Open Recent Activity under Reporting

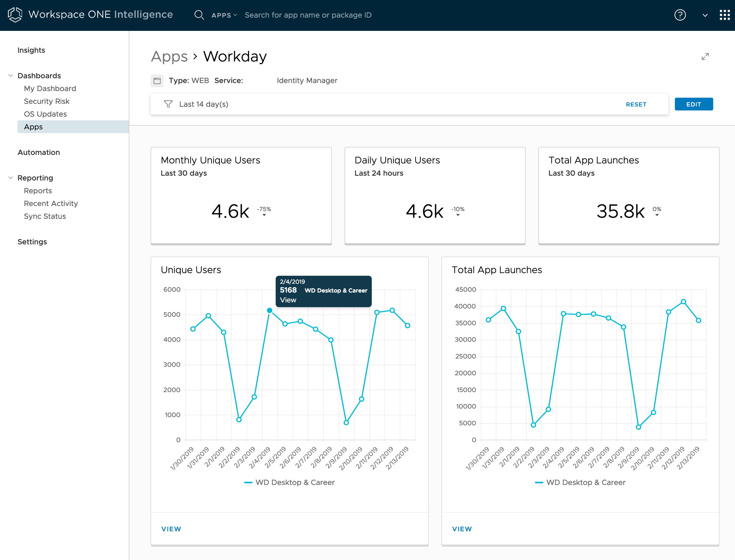click(x=51, y=203)
